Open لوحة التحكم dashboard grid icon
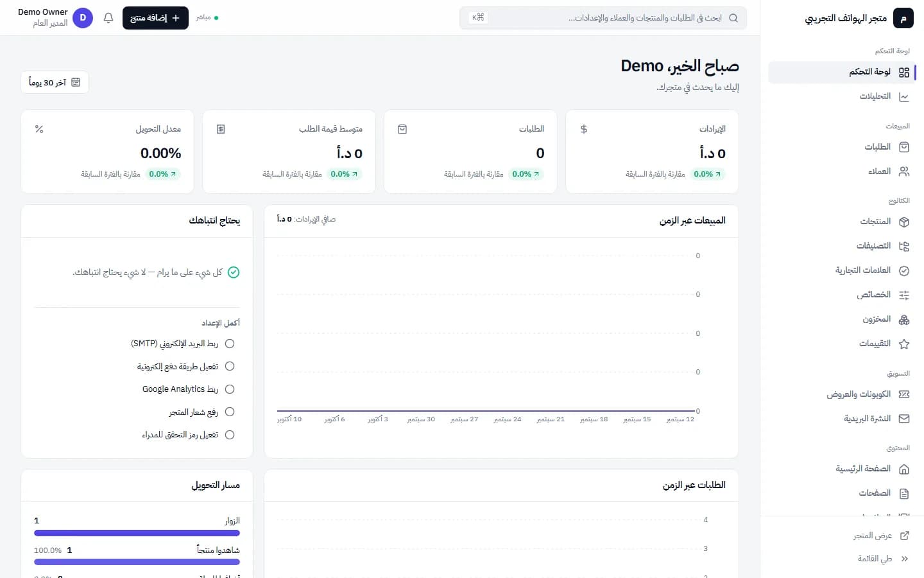Image resolution: width=924 pixels, height=578 pixels. click(904, 73)
